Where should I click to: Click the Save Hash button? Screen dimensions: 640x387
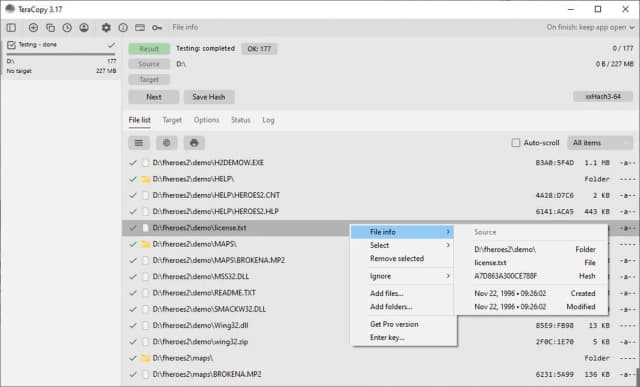click(209, 97)
